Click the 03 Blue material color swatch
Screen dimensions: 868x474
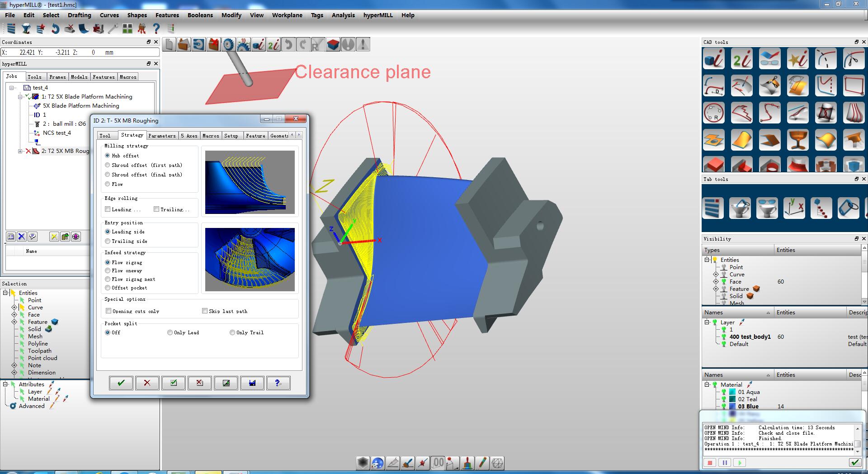pos(732,407)
